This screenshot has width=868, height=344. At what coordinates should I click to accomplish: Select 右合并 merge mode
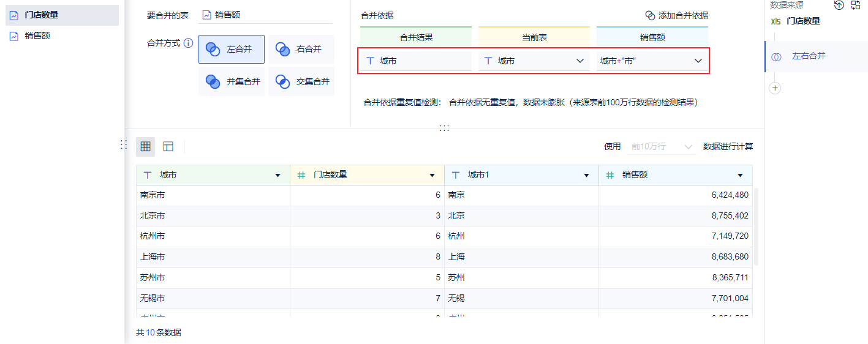tap(301, 49)
